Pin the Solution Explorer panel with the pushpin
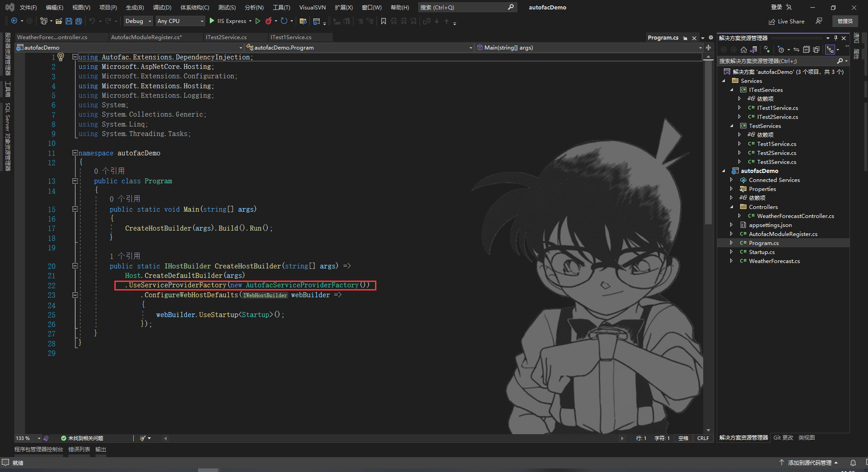This screenshot has height=472, width=868. pyautogui.click(x=836, y=38)
